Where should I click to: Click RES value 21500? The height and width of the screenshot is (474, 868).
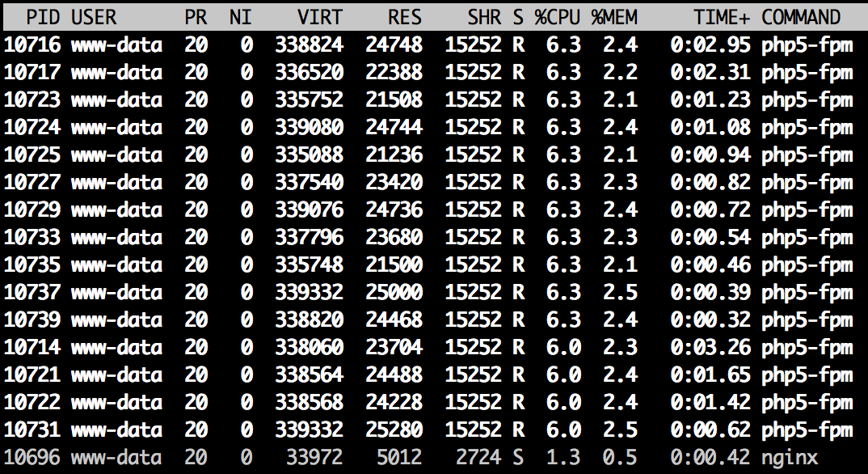(394, 265)
